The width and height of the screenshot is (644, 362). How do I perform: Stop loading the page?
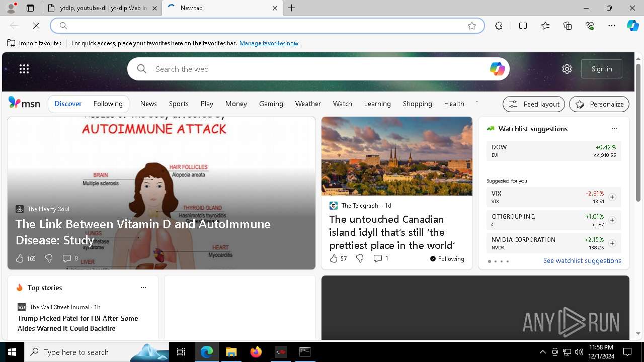(36, 26)
